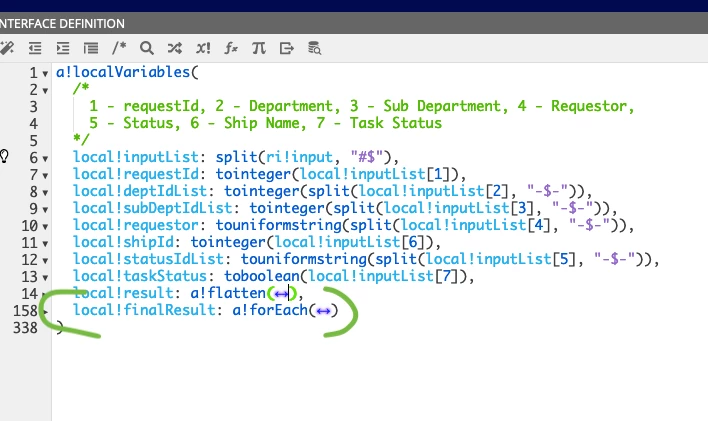
Task: Click local!finalResult variable name
Action: click(144, 310)
